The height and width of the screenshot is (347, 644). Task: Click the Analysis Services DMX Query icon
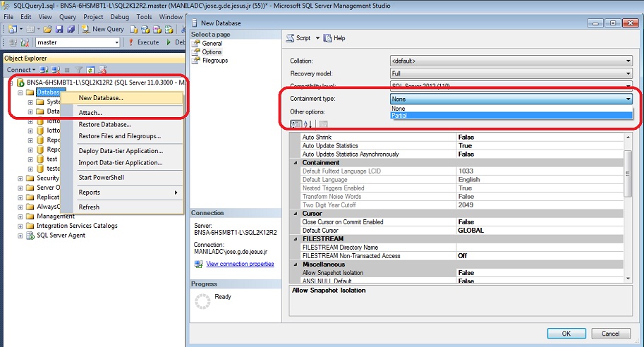[157, 29]
